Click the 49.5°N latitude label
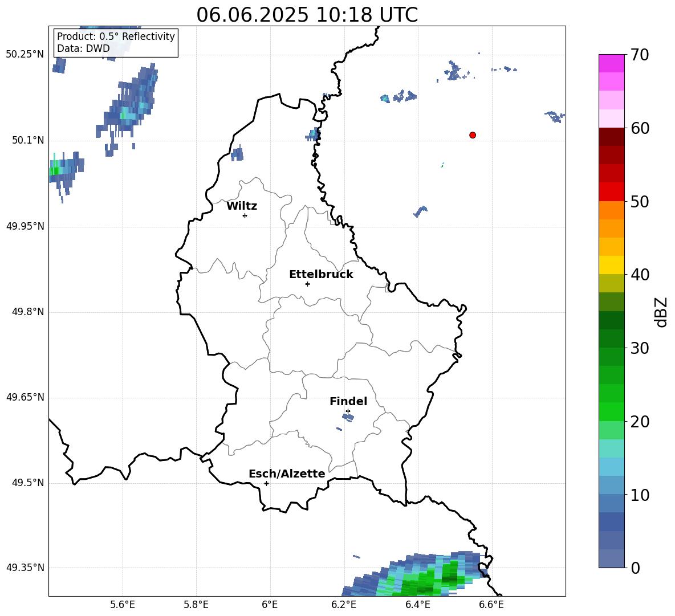The image size is (675, 616). pyautogui.click(x=28, y=483)
